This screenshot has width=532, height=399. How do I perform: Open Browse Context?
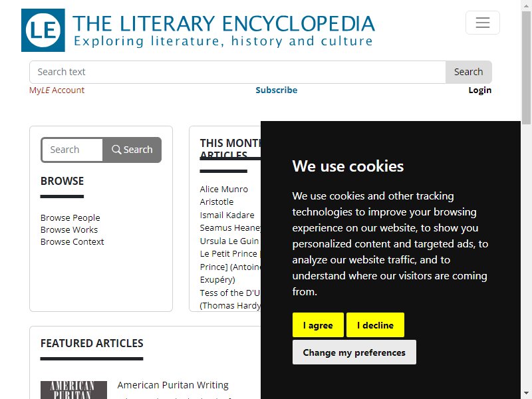72,242
